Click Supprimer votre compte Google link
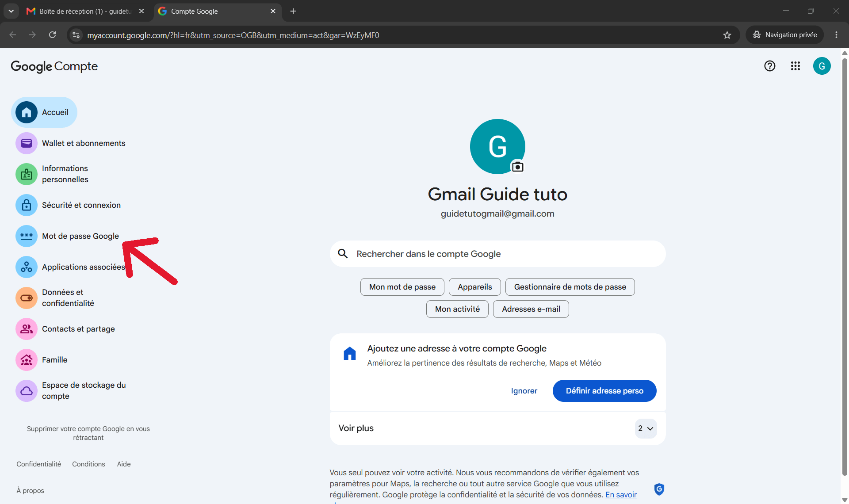Viewport: 849px width, 504px height. (88, 433)
